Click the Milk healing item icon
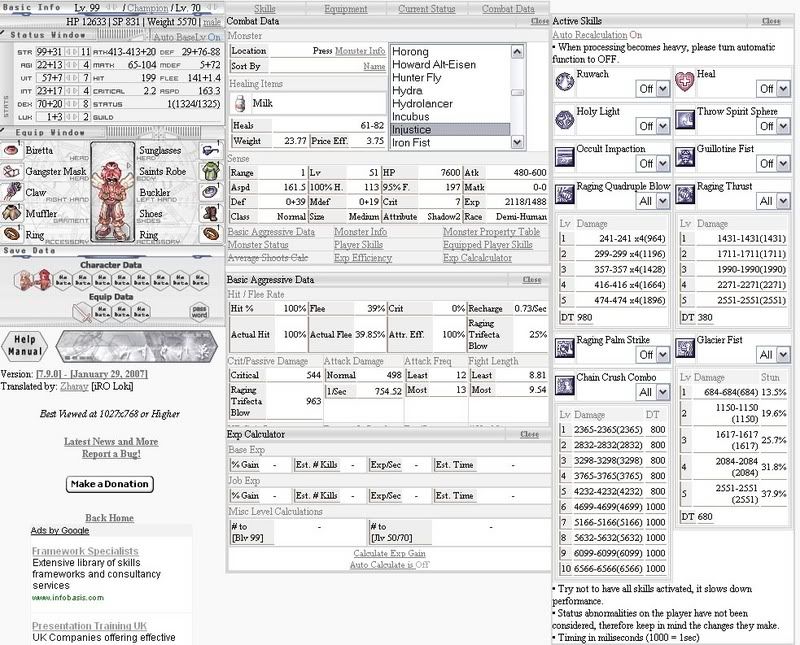Screen dimensions: 800x645 point(239,104)
